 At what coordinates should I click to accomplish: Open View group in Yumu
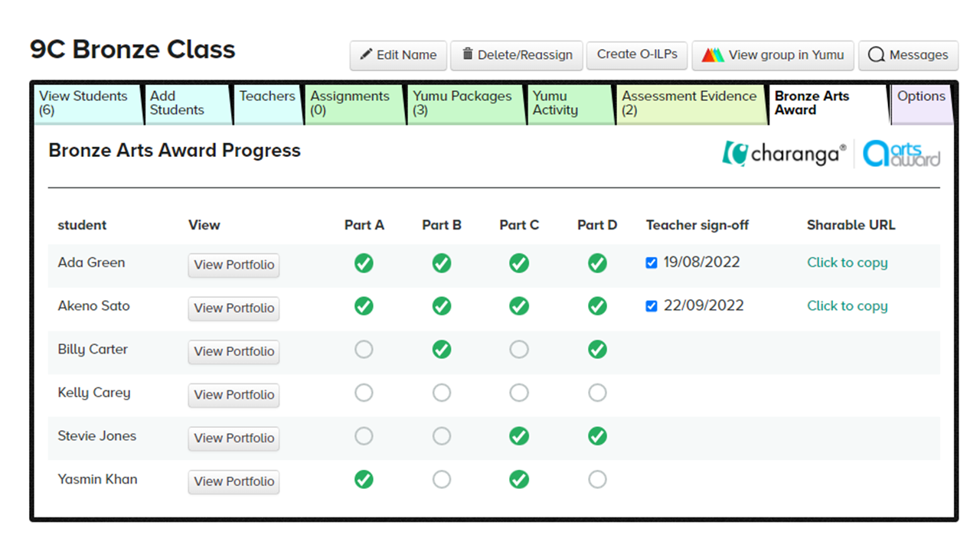773,55
